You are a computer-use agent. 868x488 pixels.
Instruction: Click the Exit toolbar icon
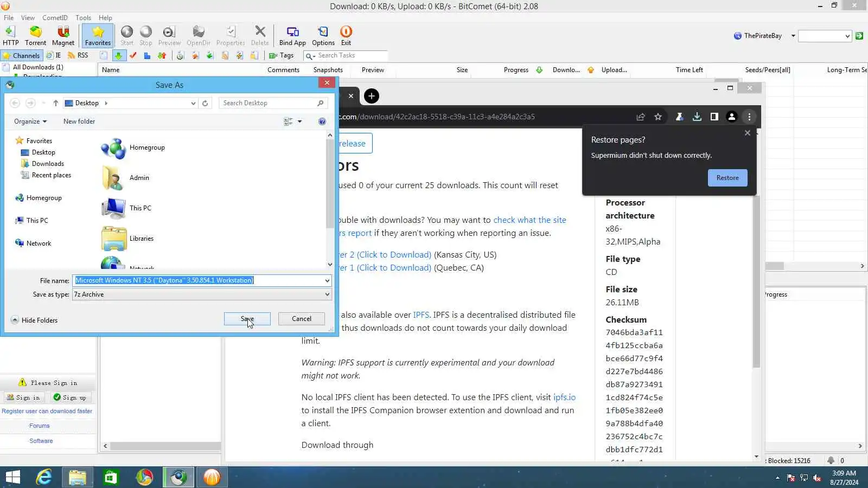pyautogui.click(x=346, y=36)
